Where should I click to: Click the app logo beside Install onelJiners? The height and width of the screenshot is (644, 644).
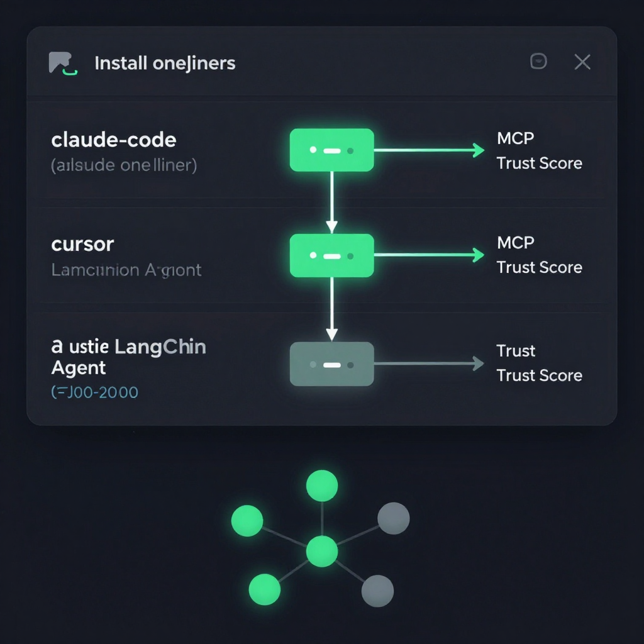click(63, 64)
